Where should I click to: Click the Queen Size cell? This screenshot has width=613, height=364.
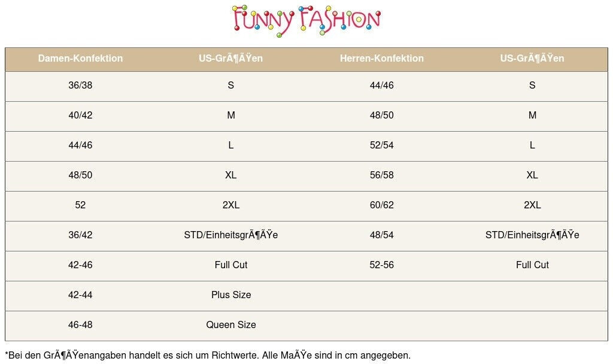231,325
